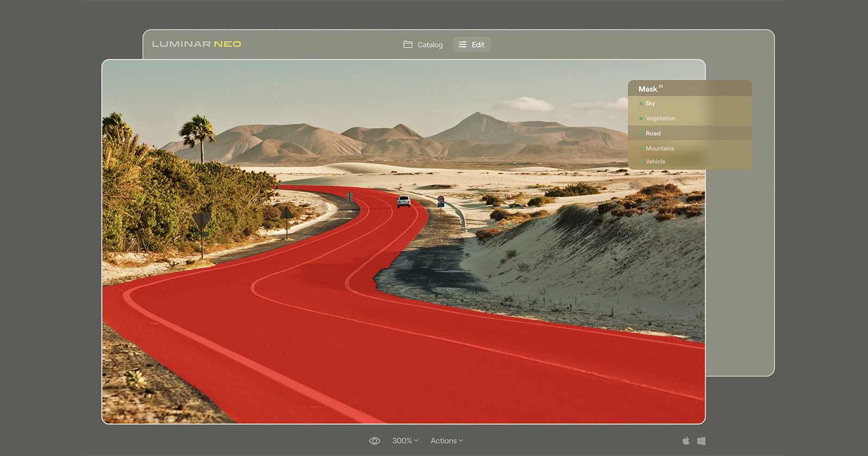This screenshot has height=456, width=868.
Task: Click the sliders icon on Edit button
Action: (x=463, y=45)
